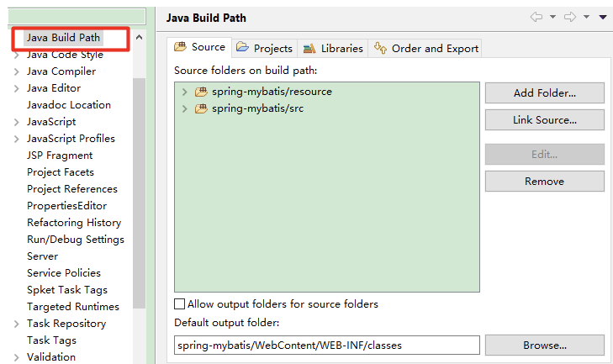
Task: Expand the JavaScript Profiles node
Action: tap(17, 140)
